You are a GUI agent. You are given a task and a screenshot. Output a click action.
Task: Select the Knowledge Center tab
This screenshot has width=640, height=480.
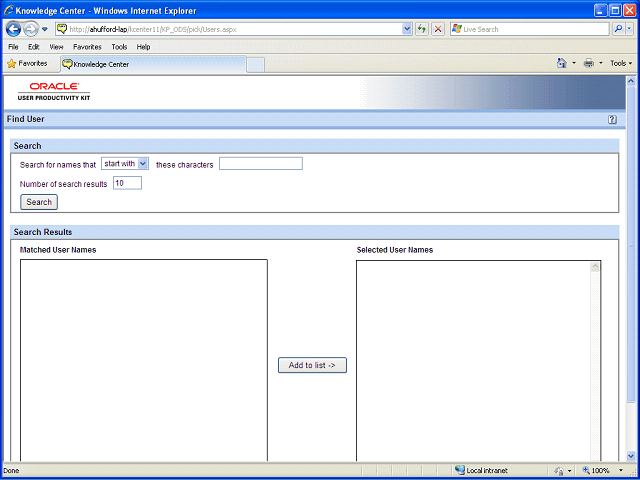[x=153, y=64]
